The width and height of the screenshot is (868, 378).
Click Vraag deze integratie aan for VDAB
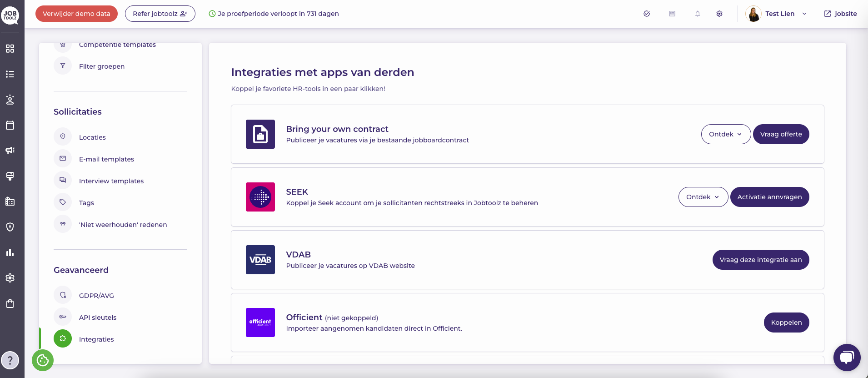coord(761,260)
